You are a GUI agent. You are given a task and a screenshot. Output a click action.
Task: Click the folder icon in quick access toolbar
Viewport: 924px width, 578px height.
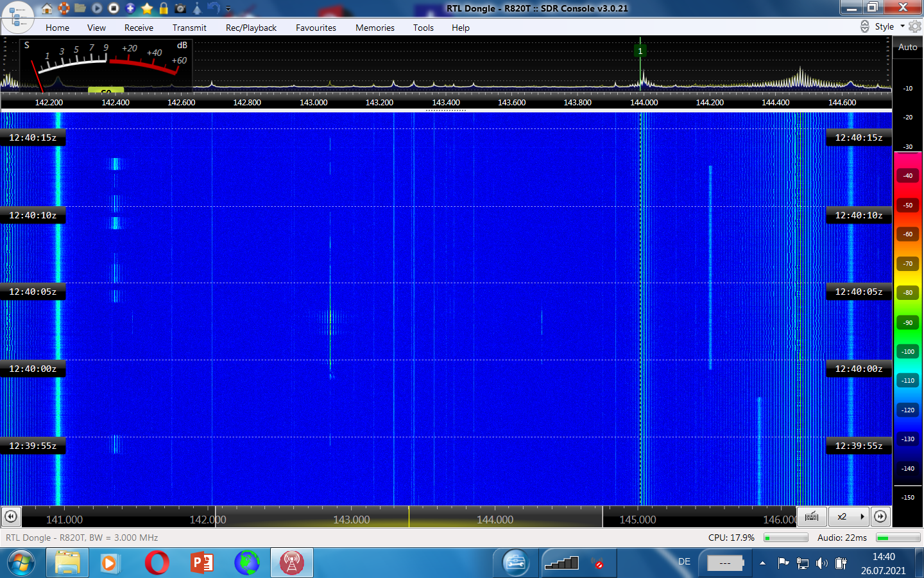coord(80,8)
